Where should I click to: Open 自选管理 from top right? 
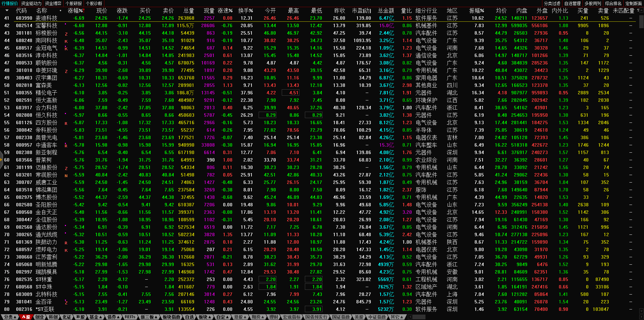point(572,3)
